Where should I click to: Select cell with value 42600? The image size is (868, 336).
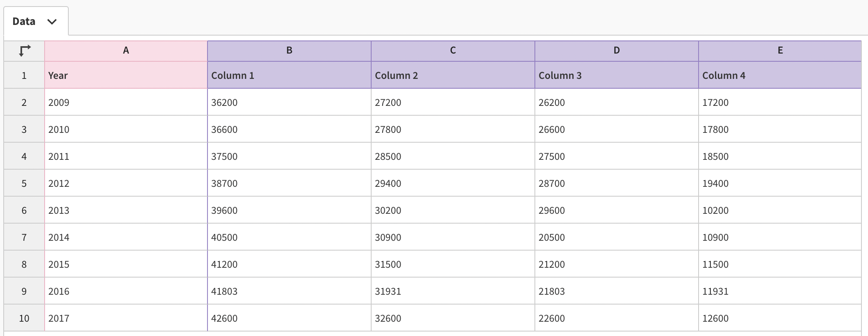tap(289, 318)
